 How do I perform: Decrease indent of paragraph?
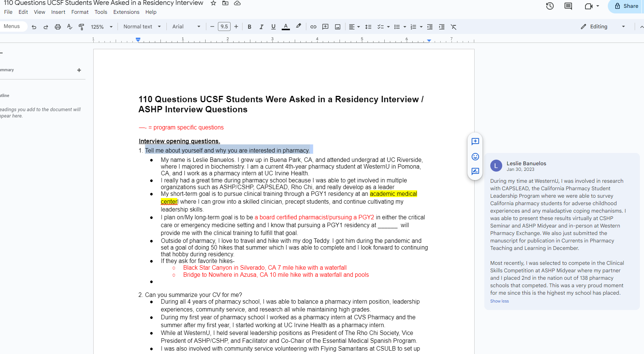(x=430, y=27)
